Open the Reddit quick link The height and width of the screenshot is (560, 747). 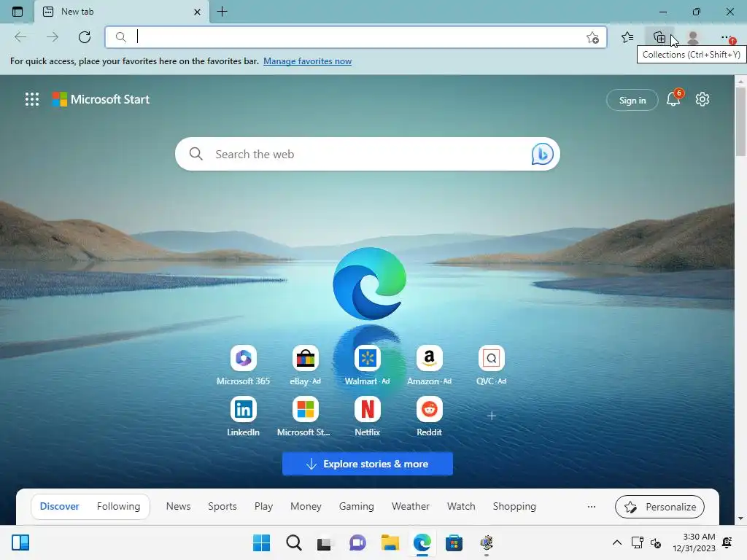coord(429,416)
